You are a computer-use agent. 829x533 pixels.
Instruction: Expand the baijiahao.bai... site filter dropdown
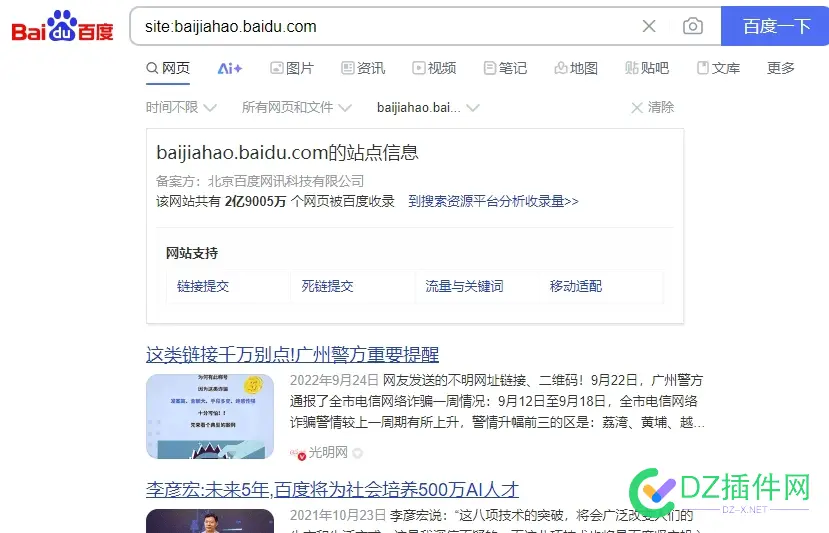click(428, 107)
